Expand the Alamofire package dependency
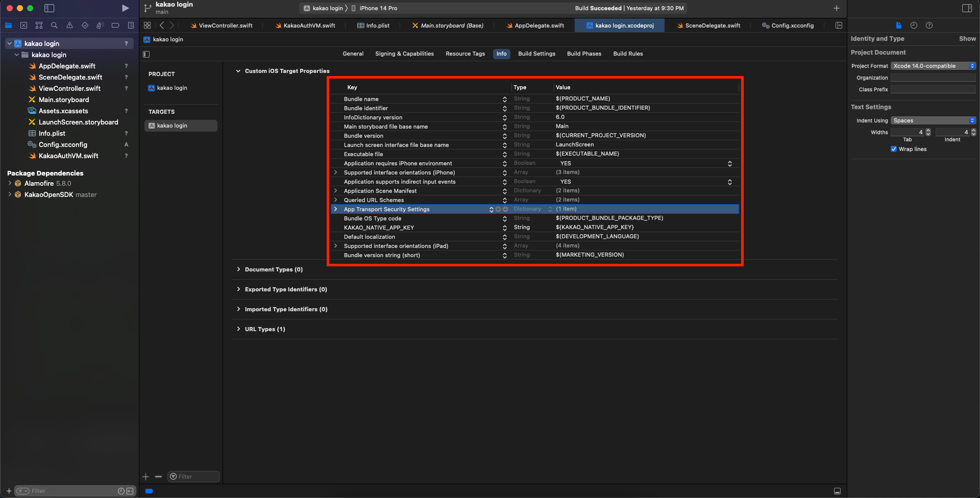The width and height of the screenshot is (980, 498). tap(10, 183)
